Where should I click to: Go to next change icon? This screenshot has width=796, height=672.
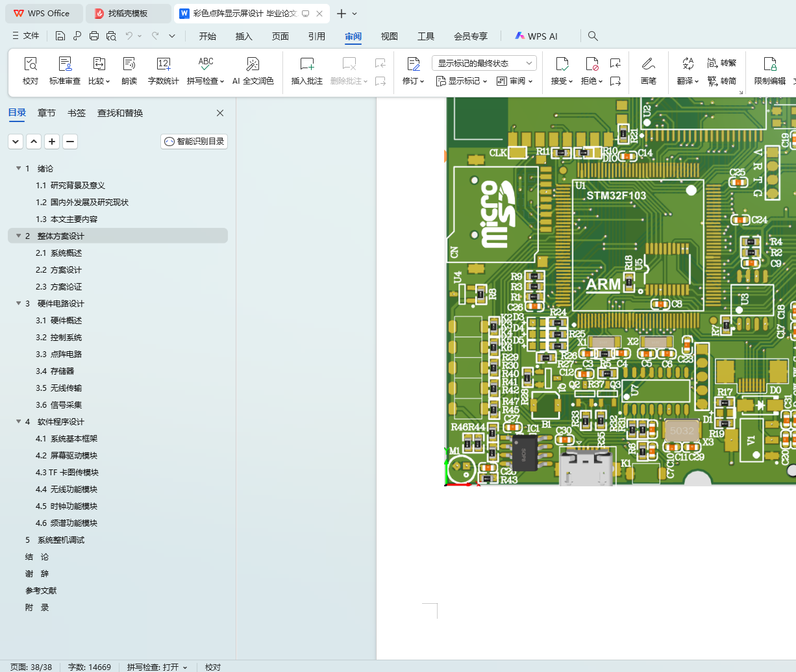(616, 81)
